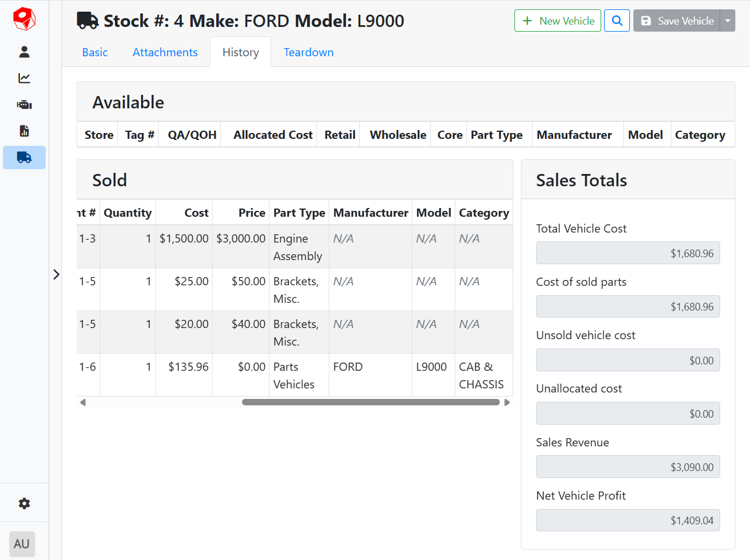This screenshot has width=750, height=560.
Task: Open the analytics chart sidebar icon
Action: click(24, 78)
